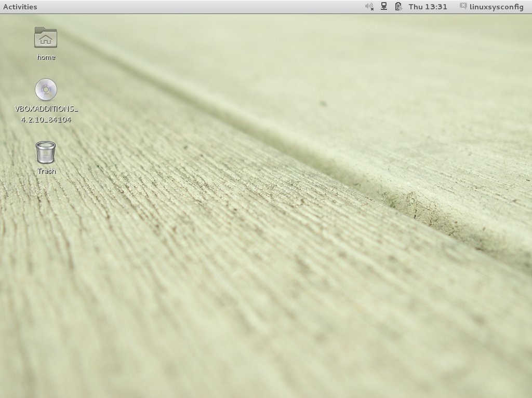
Task: Open the Thu 13:31 clock calendar menu
Action: click(428, 7)
